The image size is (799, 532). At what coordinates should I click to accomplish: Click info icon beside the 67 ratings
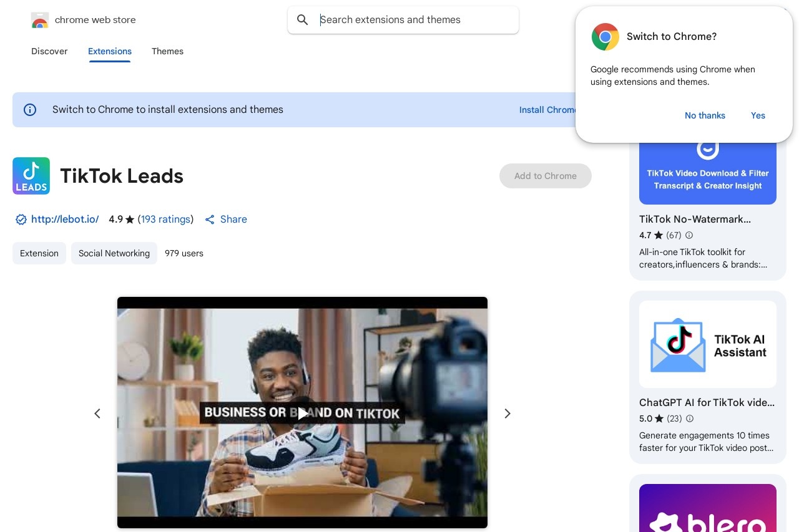689,236
